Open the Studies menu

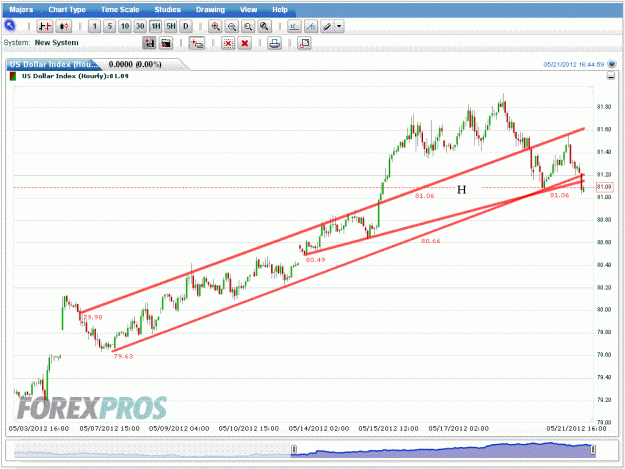point(167,10)
